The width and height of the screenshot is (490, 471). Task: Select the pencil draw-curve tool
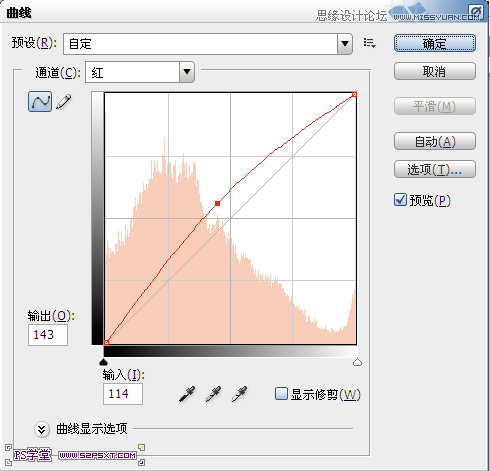pos(64,101)
